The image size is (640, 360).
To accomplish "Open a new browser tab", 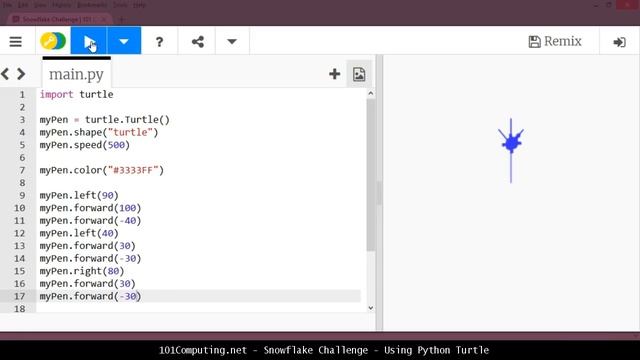I will tap(122, 19).
